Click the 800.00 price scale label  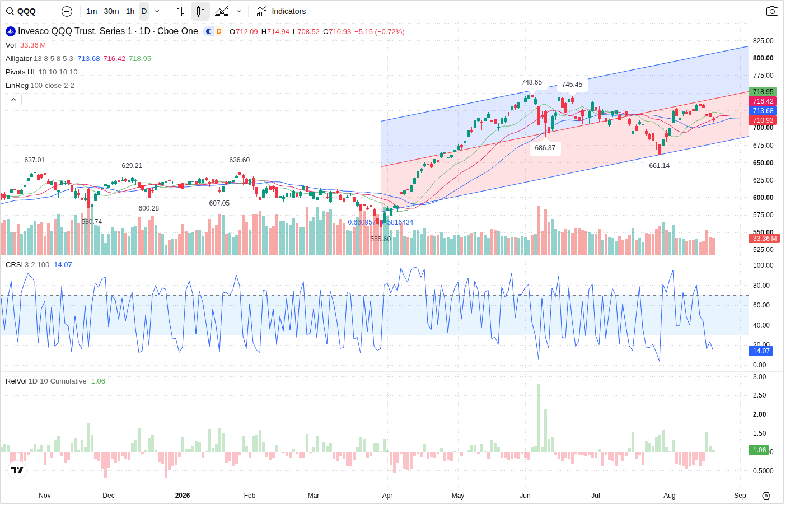pos(763,58)
